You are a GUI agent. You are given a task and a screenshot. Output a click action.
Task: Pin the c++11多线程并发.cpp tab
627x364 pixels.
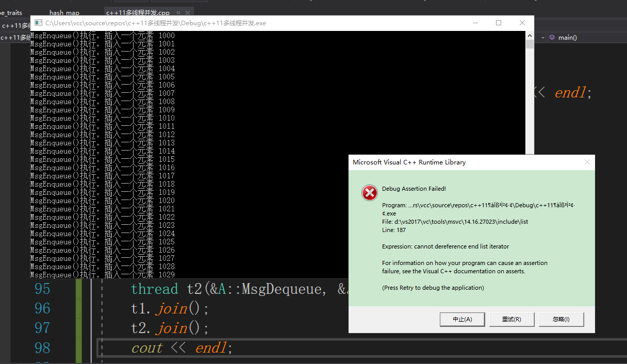(x=178, y=12)
